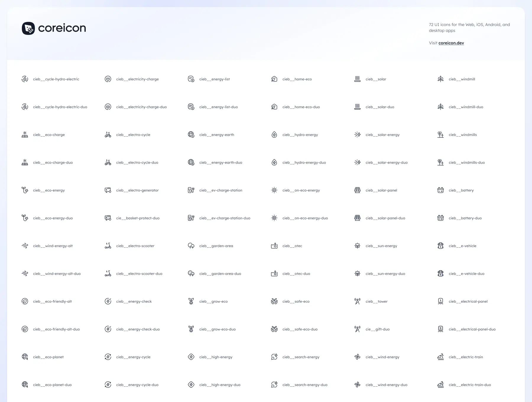Screen dimensions: 532x402
Task: Select the ev-charge-station icon
Action: [x=191, y=190]
